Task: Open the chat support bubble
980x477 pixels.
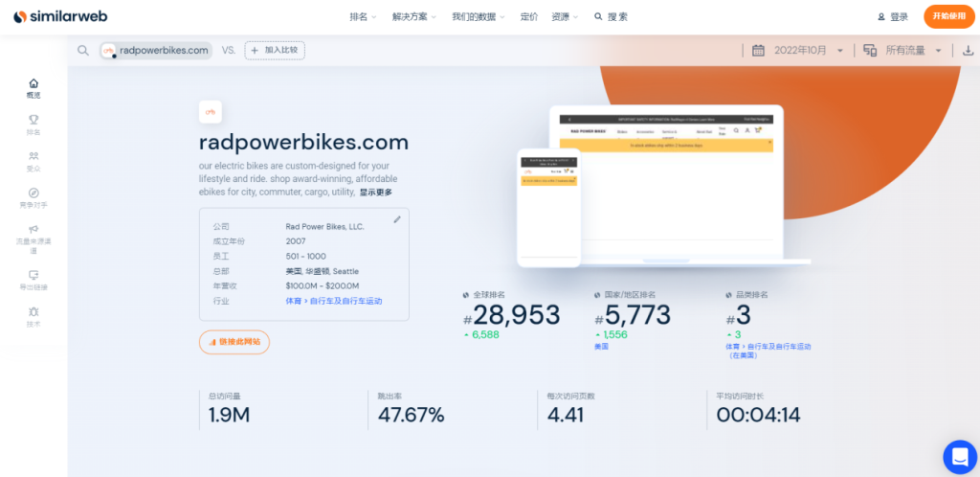Action: coord(959,457)
